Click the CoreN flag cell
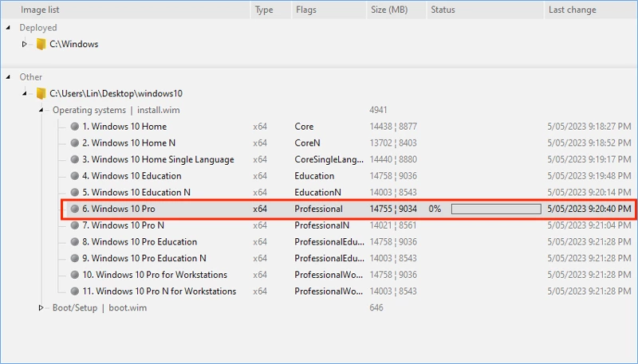Image resolution: width=638 pixels, height=364 pixels. point(307,143)
